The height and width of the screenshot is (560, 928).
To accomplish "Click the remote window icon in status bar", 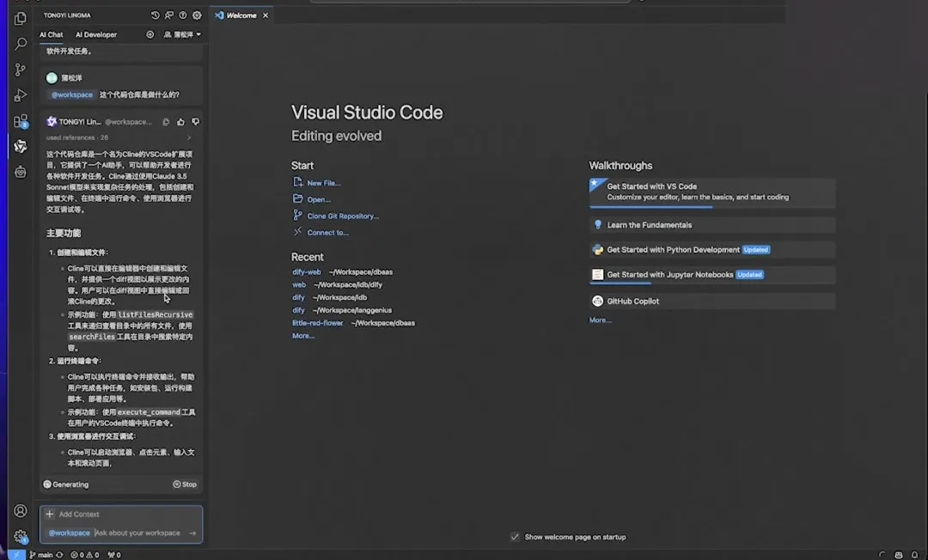I will point(16,555).
